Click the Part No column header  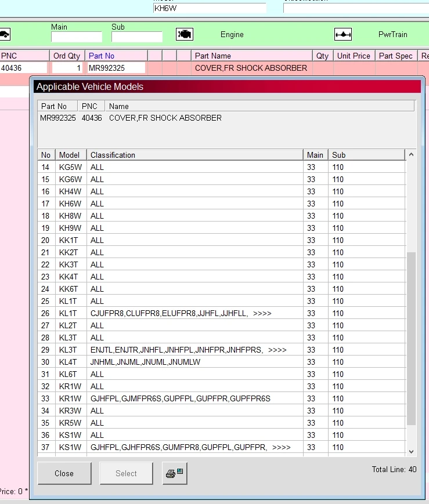pos(116,56)
